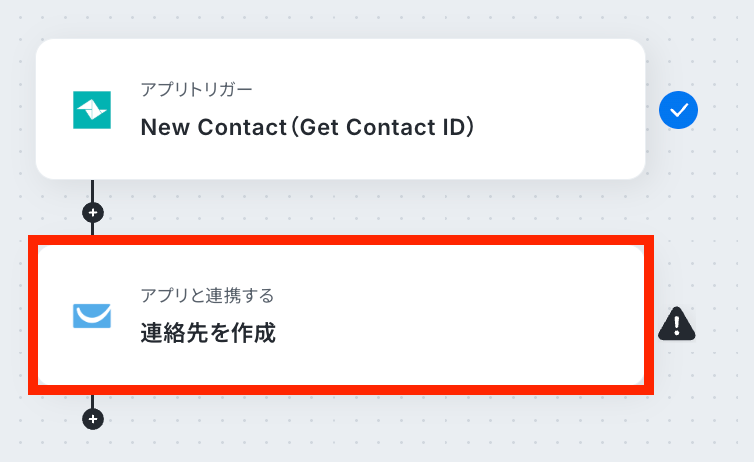This screenshot has height=462, width=754.
Task: Click the connector stub above the bottom plus
Action: click(93, 402)
